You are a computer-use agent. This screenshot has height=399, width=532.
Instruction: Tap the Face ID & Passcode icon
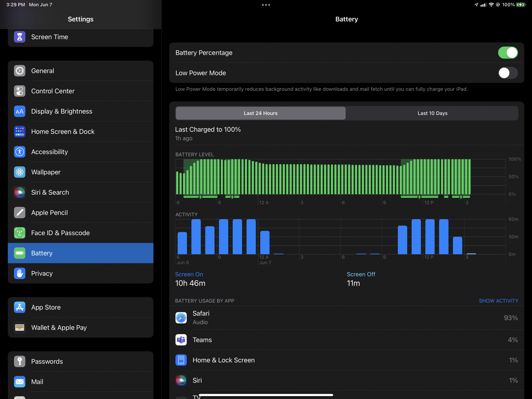[20, 233]
